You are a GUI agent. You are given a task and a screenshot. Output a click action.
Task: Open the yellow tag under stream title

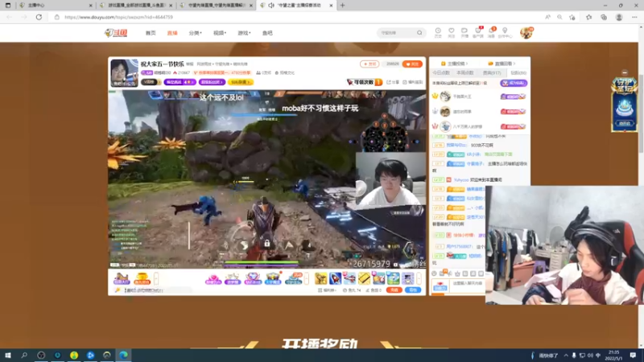[x=241, y=82]
